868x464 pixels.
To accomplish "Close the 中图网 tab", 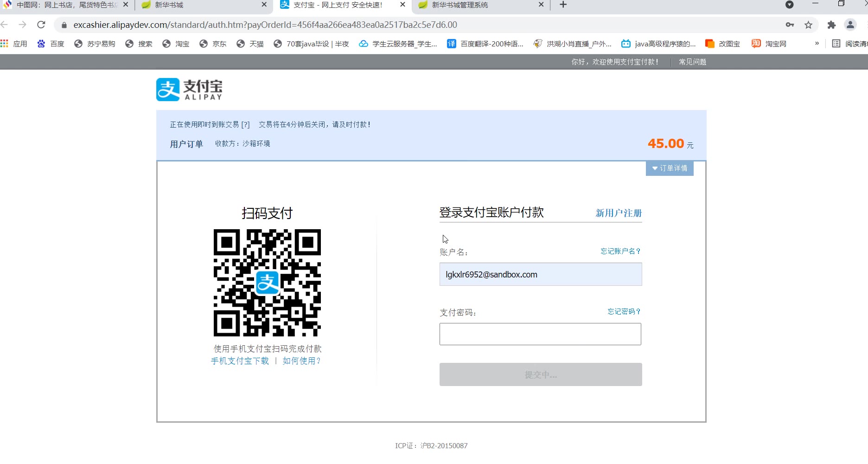I will click(126, 5).
